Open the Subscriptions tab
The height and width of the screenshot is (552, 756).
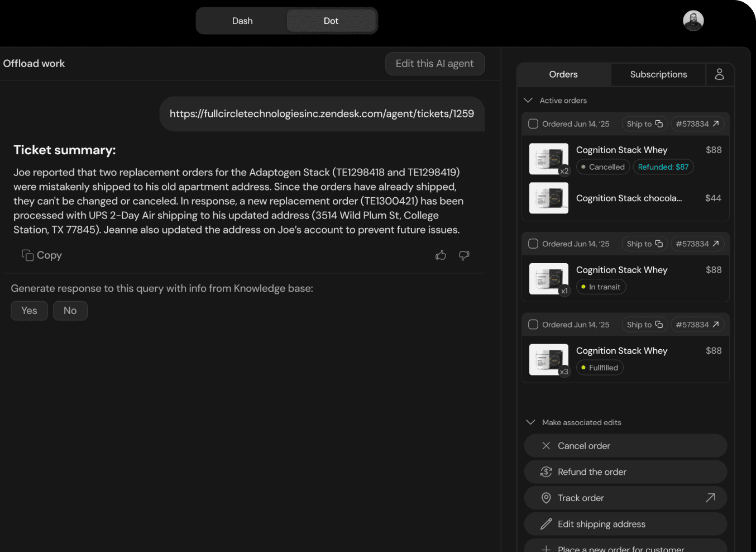(x=658, y=74)
